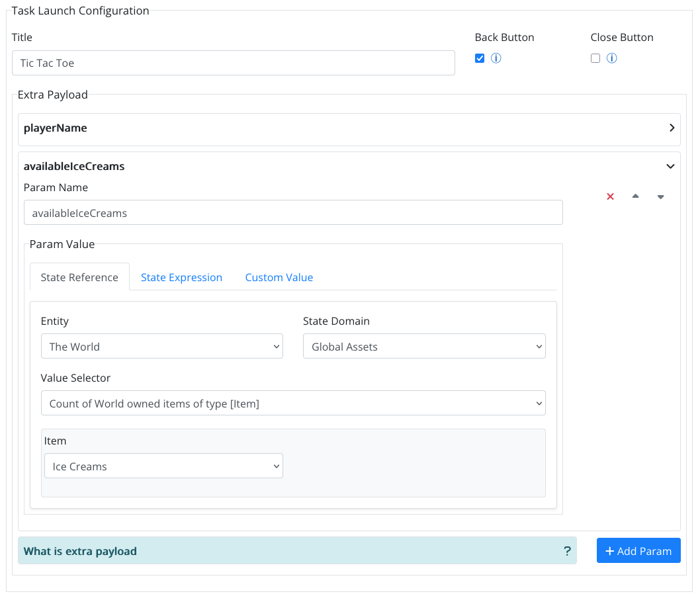Open the Value Selector dropdown
Screen dimensions: 700x596
(x=292, y=404)
